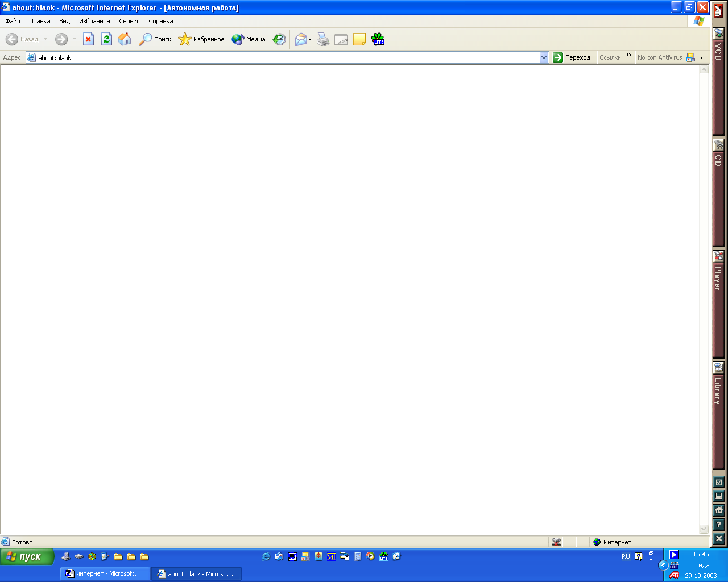
Task: Click the yellow help balloon in language bar
Action: click(639, 556)
